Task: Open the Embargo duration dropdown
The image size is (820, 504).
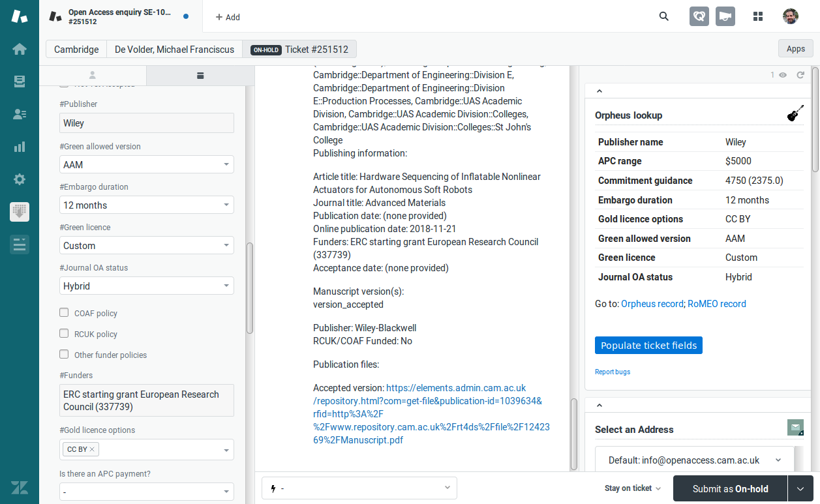Action: coord(146,205)
